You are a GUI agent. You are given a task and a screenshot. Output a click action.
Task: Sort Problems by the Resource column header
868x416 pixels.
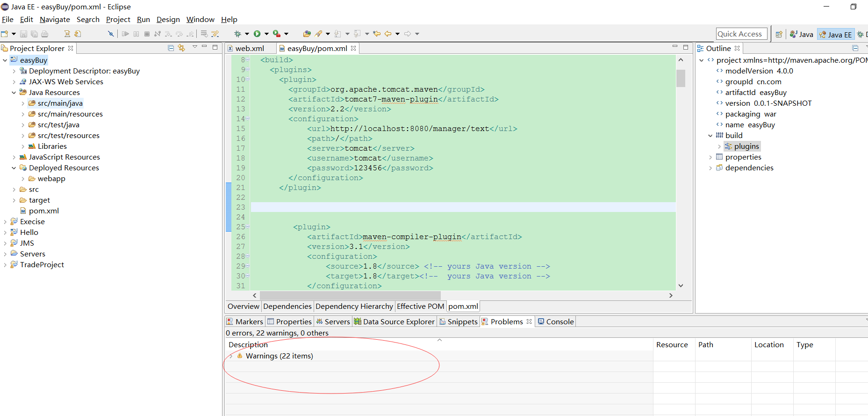tap(674, 345)
